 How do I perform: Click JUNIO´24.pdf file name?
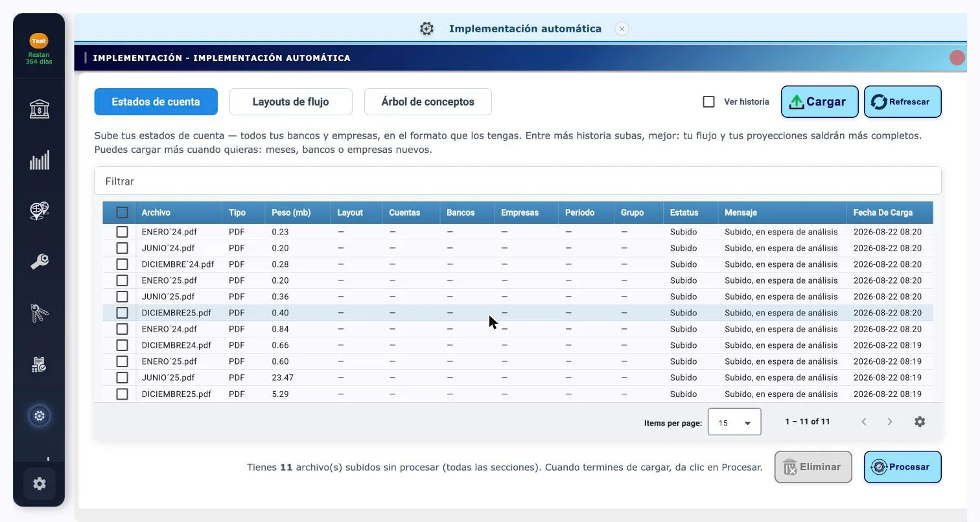tap(168, 248)
